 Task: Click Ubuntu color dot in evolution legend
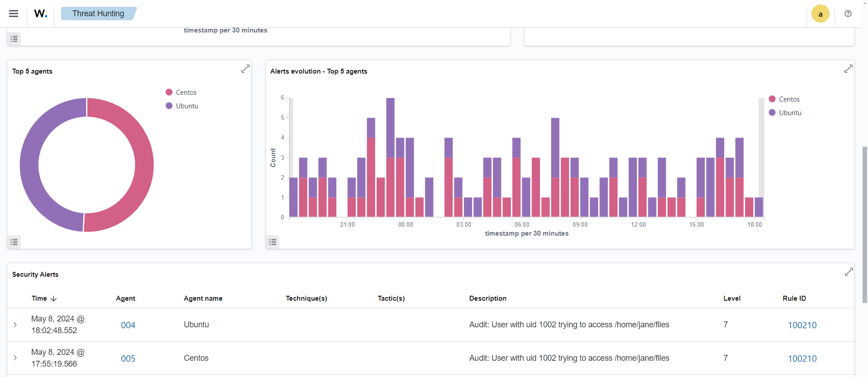point(772,112)
